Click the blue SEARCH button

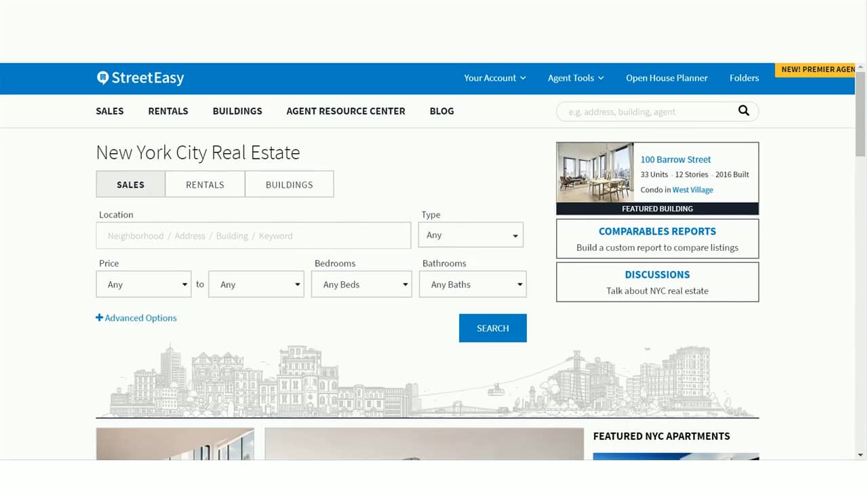coord(493,328)
